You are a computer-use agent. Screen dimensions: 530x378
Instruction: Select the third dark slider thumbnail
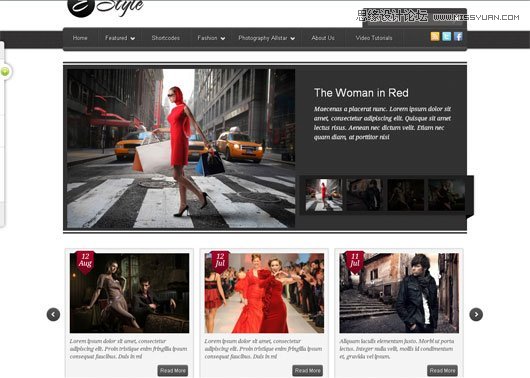click(x=406, y=195)
